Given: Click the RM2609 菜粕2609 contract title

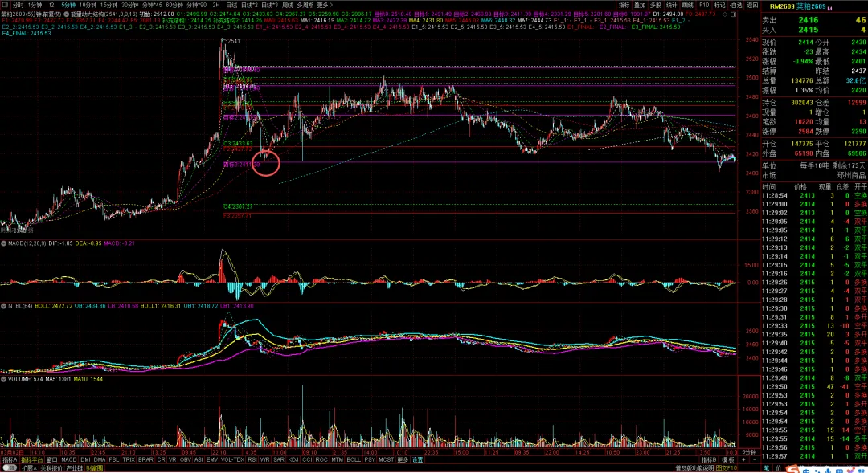Looking at the screenshot, I should [x=798, y=6].
